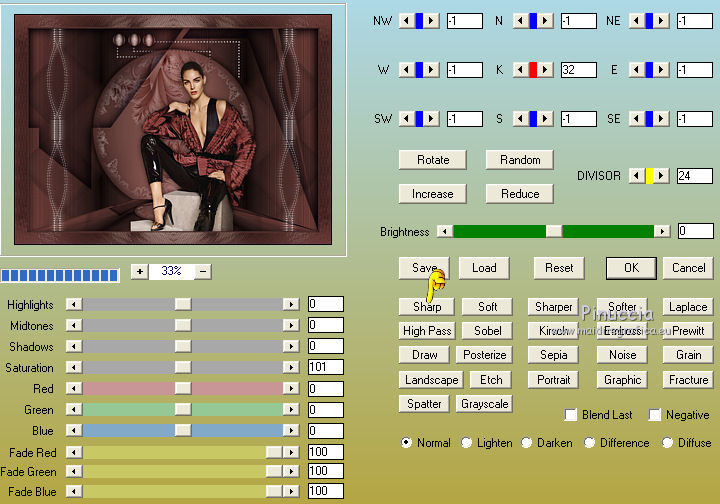Click the Rotate button
This screenshot has height=504, width=720.
click(x=433, y=160)
